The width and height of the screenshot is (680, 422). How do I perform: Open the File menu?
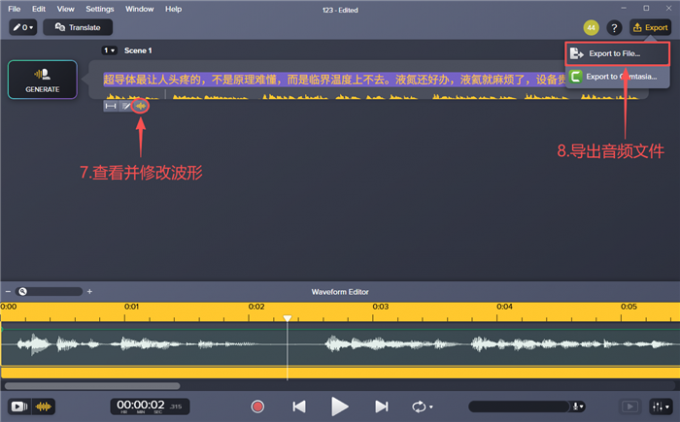coord(14,9)
